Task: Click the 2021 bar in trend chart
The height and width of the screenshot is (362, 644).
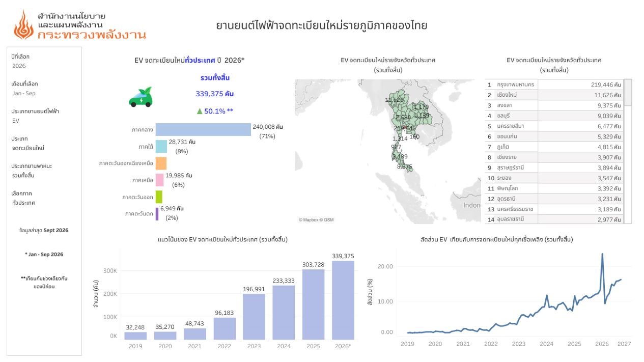Action: 195,334
